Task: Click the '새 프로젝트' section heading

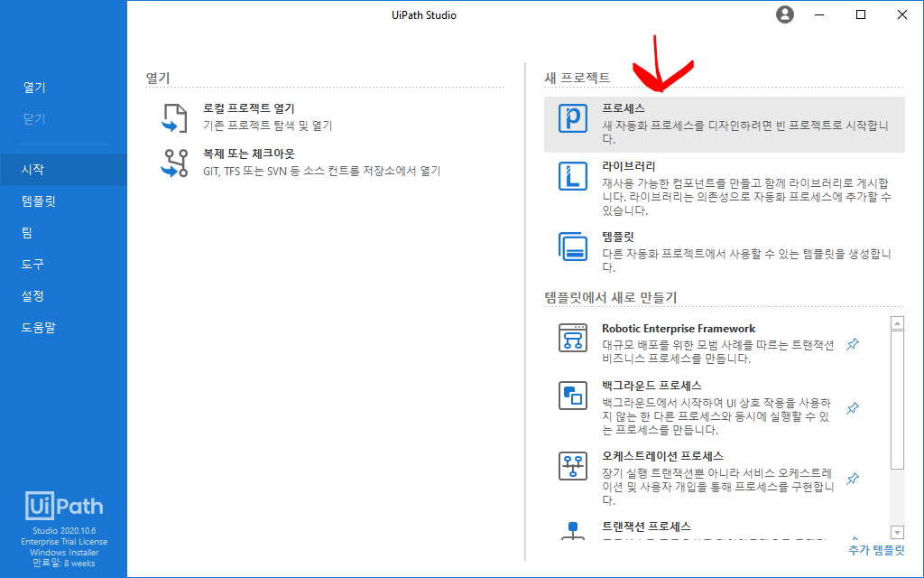Action: click(x=577, y=78)
